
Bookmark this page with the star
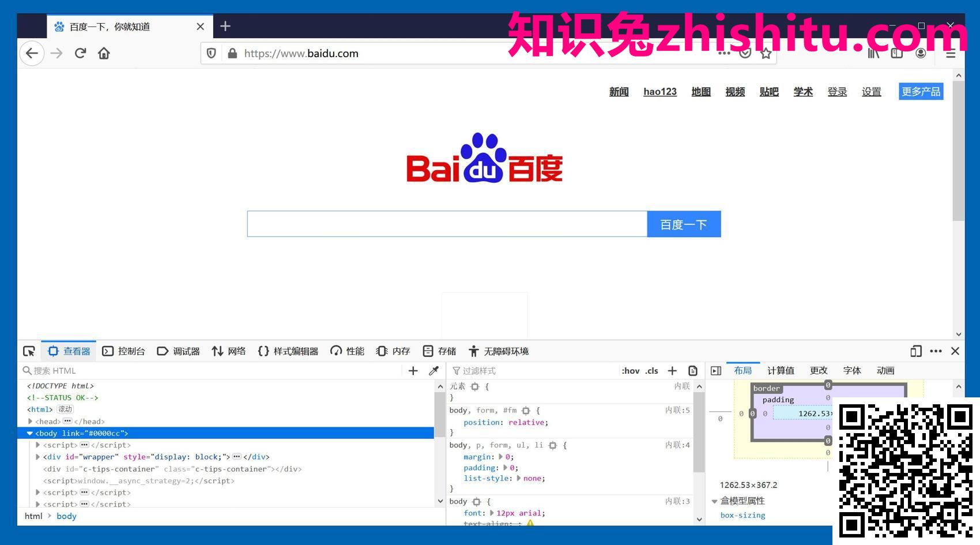(x=766, y=54)
